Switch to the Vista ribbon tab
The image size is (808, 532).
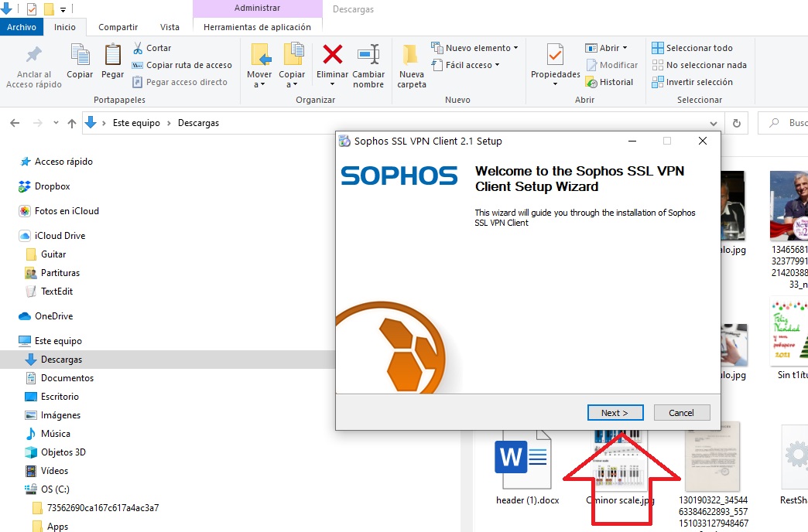(169, 26)
